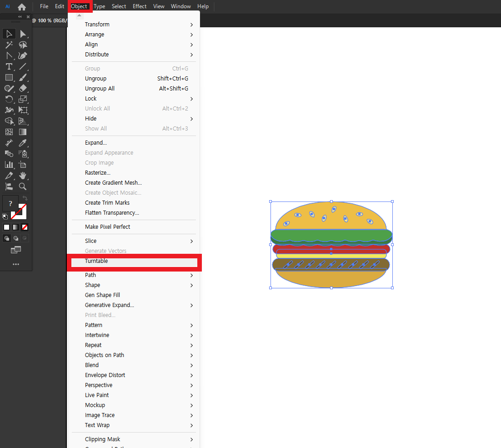This screenshot has width=501, height=448.
Task: Select the Line Segment tool
Action: [x=23, y=66]
